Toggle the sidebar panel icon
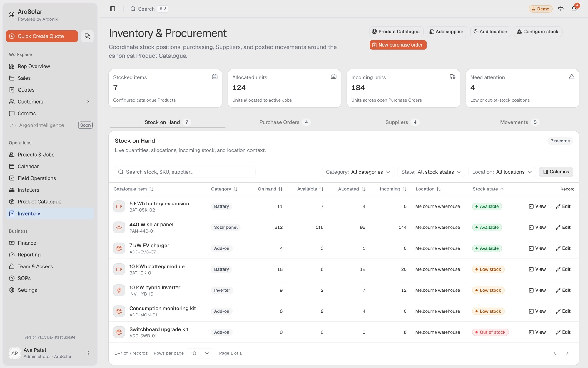588x368 pixels. pos(112,9)
